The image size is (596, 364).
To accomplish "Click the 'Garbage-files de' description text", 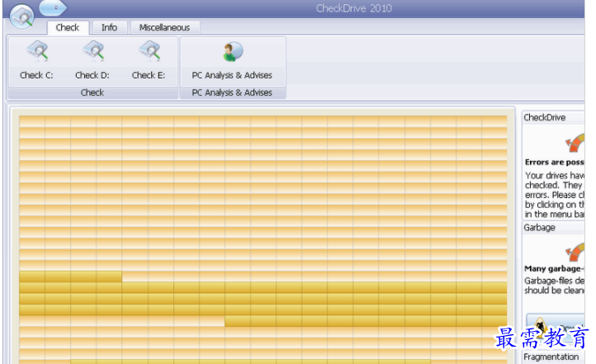I will (554, 281).
